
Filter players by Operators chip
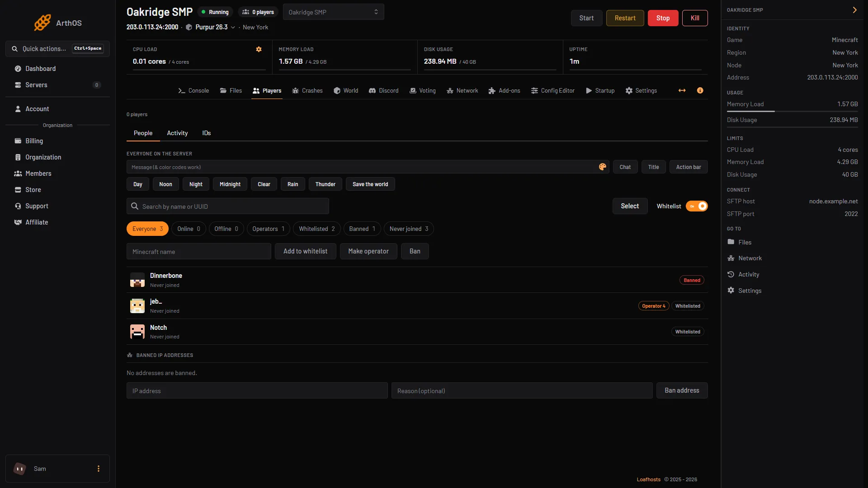269,229
